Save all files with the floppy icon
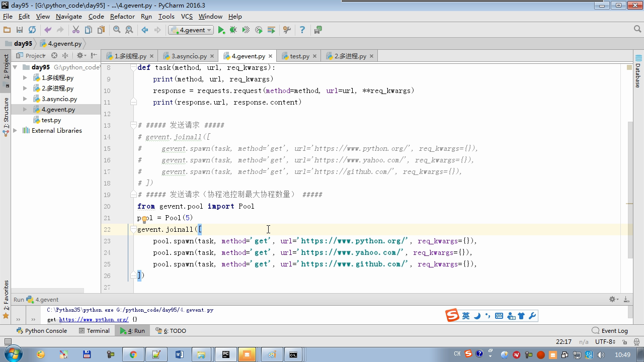The height and width of the screenshot is (362, 644). pos(20,30)
